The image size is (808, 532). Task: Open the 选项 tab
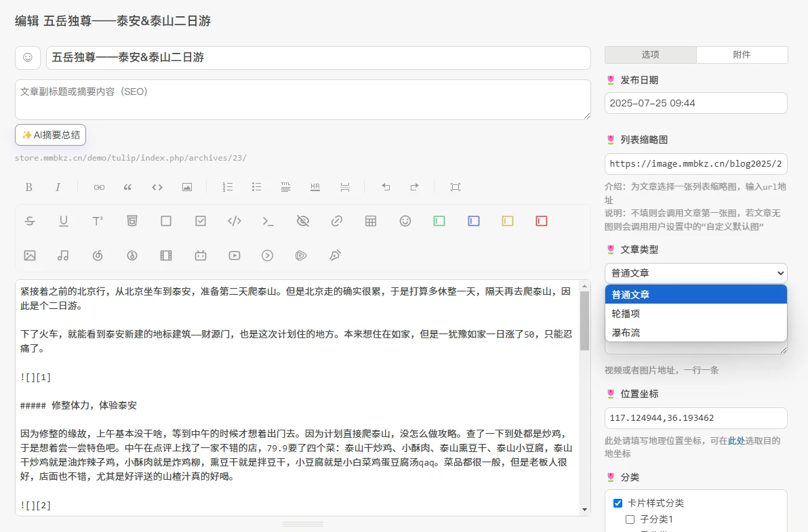coord(650,55)
